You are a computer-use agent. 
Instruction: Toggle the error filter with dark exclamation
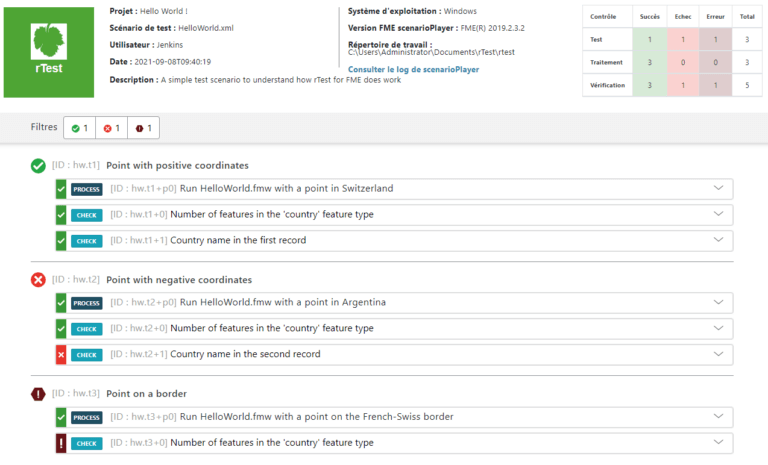(x=144, y=128)
